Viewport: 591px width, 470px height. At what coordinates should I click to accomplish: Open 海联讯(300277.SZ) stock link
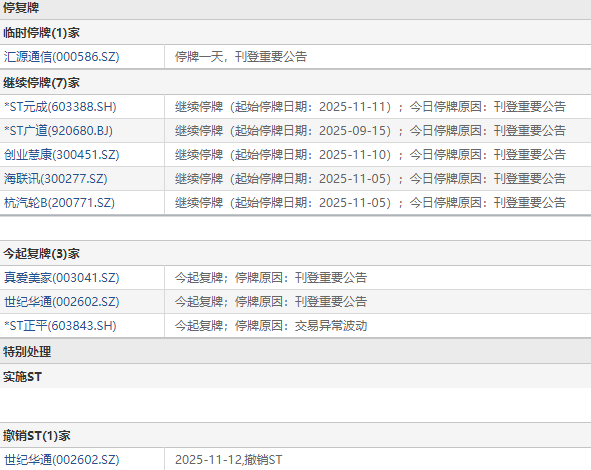[55, 179]
